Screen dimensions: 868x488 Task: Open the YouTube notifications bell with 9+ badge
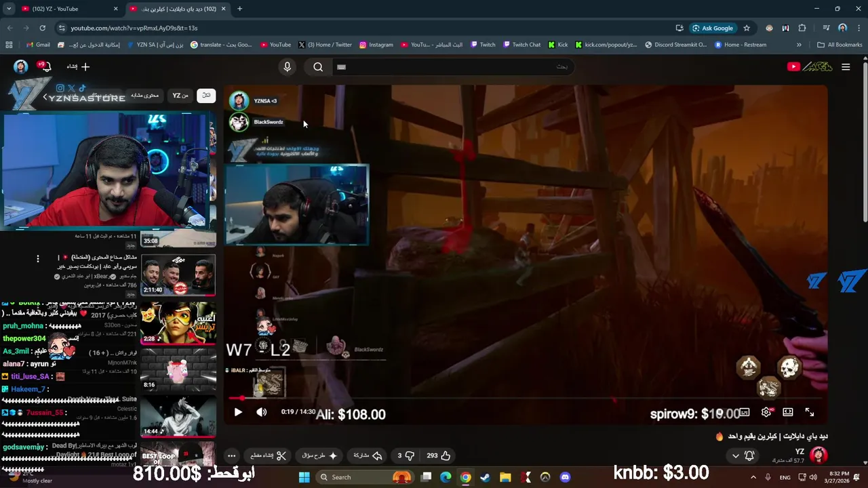point(44,66)
